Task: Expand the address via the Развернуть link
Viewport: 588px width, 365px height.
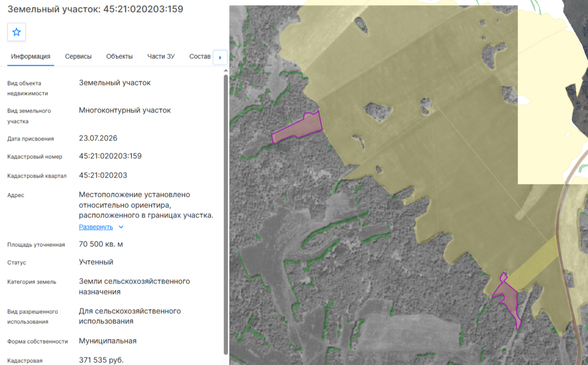Action: 96,227
